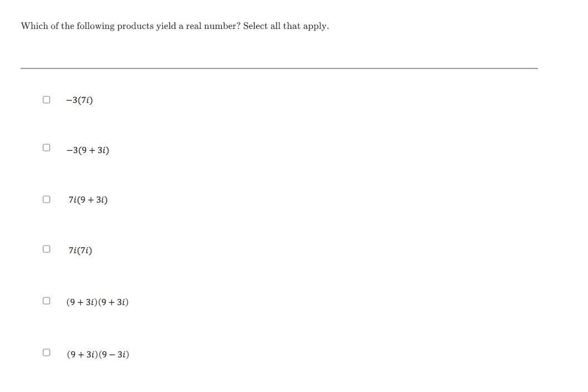The width and height of the screenshot is (588, 392).
Task: Mark the (9 + 3i)(9 + 3i) checkbox
Action: coord(46,300)
